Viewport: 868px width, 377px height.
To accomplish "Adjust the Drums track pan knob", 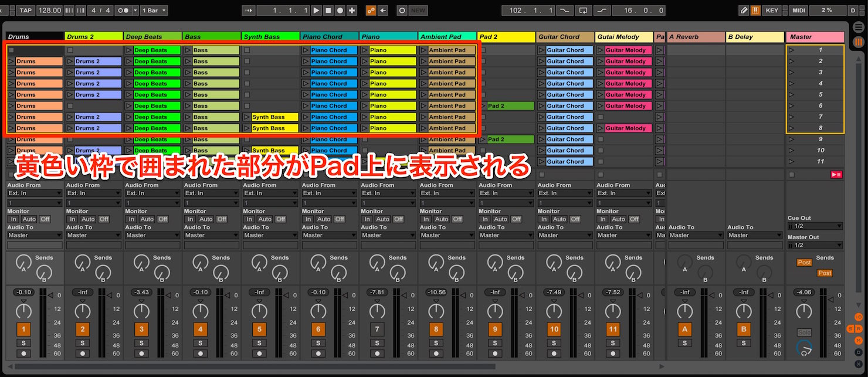I will [x=23, y=310].
